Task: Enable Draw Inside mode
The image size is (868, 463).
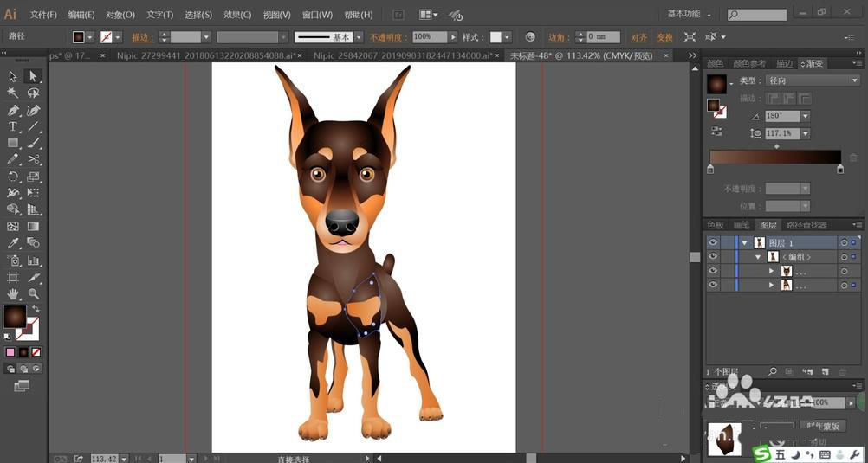Action: point(36,369)
